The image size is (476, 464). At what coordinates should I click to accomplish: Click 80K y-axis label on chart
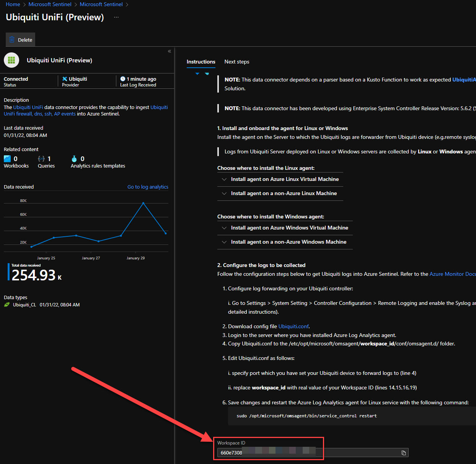[x=23, y=201]
